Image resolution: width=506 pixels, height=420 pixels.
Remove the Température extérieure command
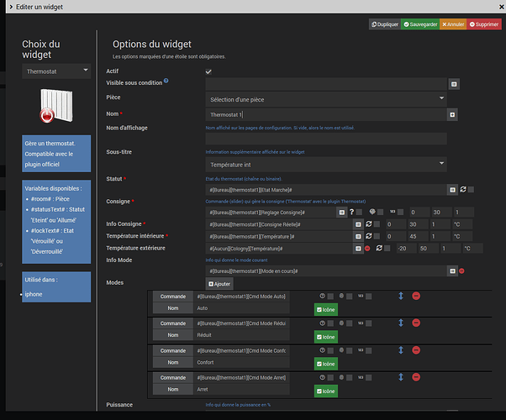(x=366, y=249)
